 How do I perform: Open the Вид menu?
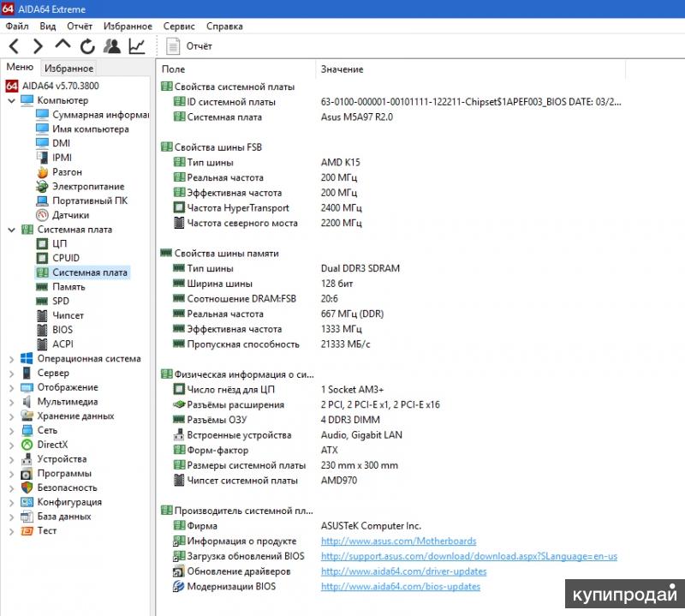coord(48,27)
